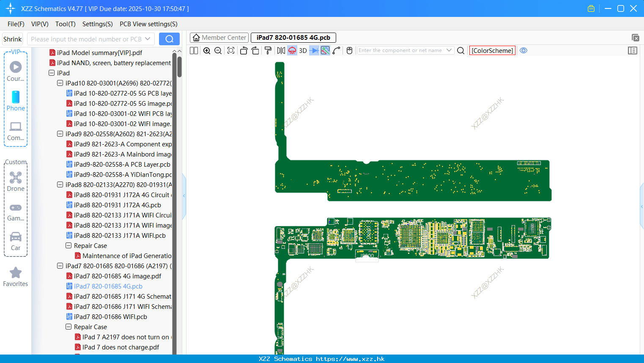
Task: Open the Game console category
Action: (x=16, y=212)
